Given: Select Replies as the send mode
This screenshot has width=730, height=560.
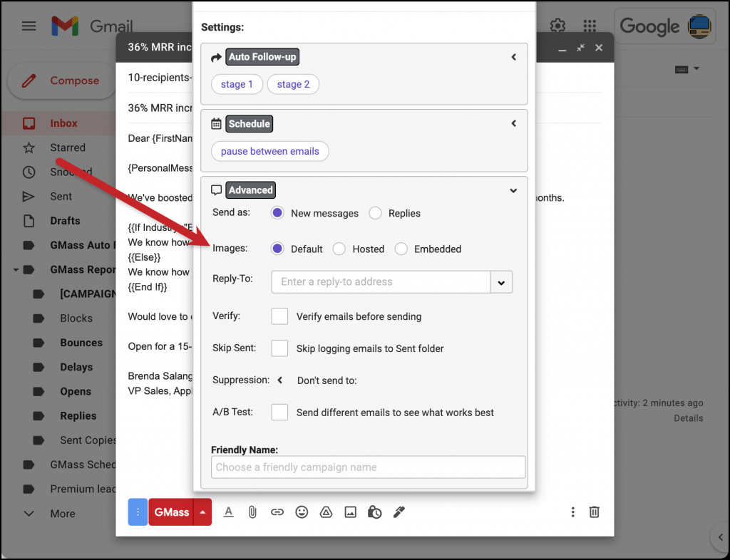Looking at the screenshot, I should (376, 213).
